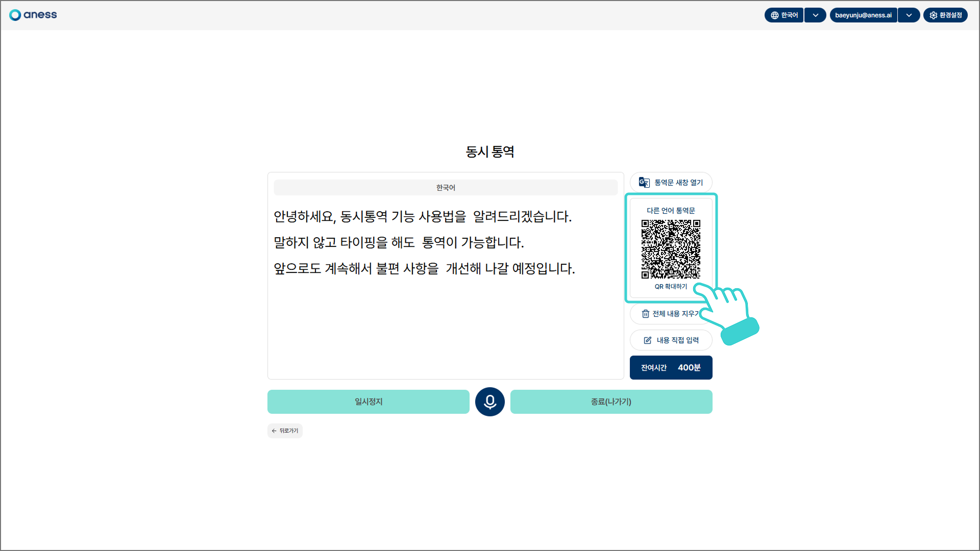
Task: Click the globe language icon
Action: pos(775,15)
